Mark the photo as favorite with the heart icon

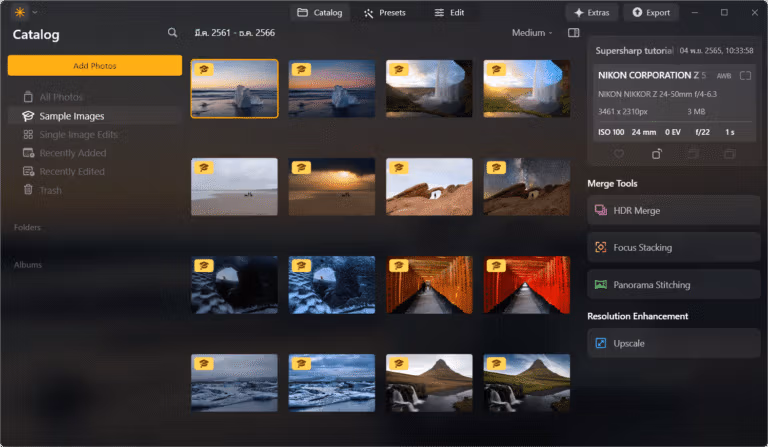coord(619,154)
